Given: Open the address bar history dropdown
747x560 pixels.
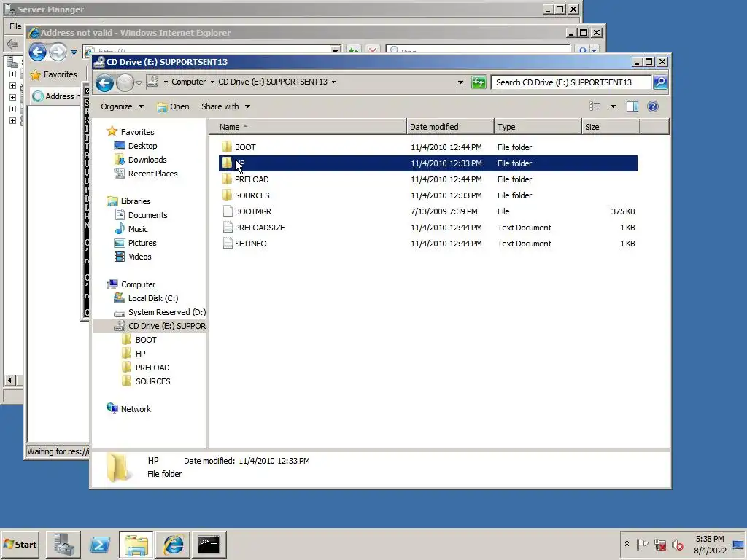Looking at the screenshot, I should tap(460, 82).
